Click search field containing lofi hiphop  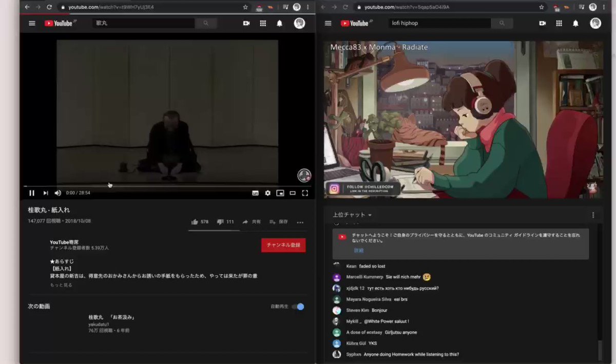[x=440, y=23]
